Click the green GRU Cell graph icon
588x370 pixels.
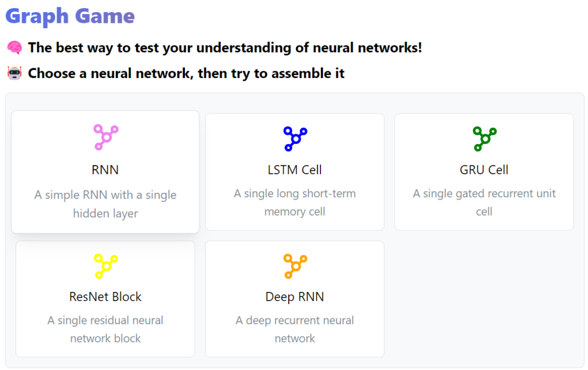[485, 139]
